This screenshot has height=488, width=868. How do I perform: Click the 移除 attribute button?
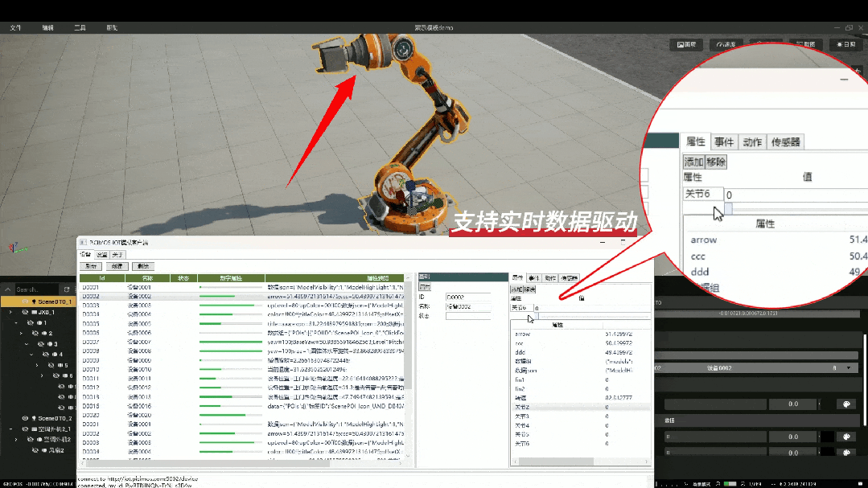pos(530,289)
